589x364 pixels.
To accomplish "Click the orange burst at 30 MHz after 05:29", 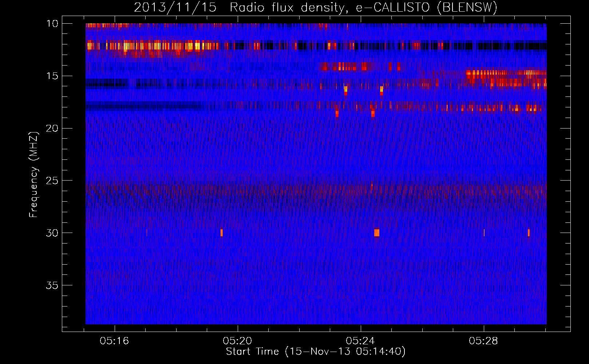I will coord(529,233).
